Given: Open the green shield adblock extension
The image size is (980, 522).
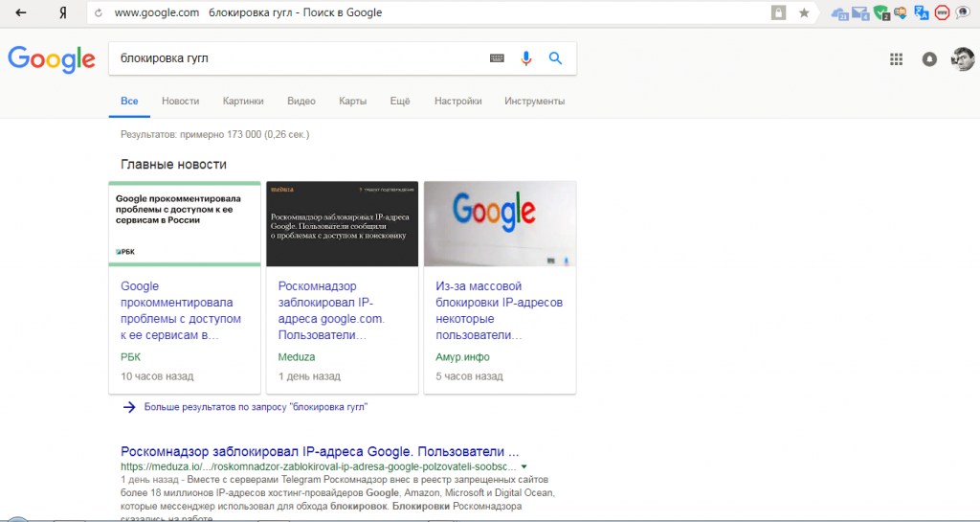Looking at the screenshot, I should pyautogui.click(x=881, y=12).
